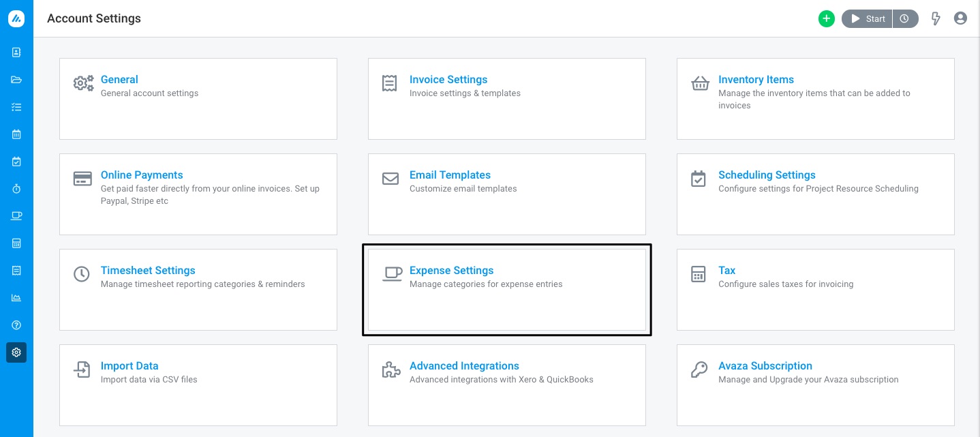Open the calendar-check scheduling icon in the sidebar
Image resolution: width=980 pixels, height=437 pixels.
pos(16,162)
